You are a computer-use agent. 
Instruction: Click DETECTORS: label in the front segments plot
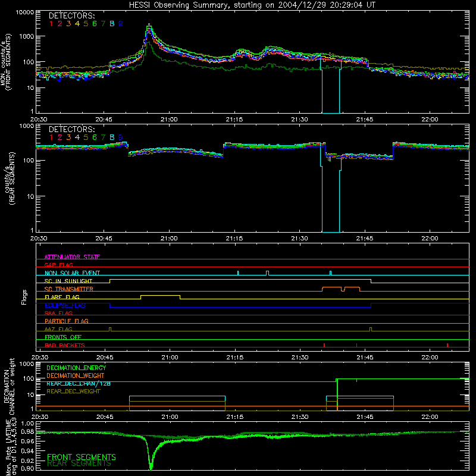point(72,15)
